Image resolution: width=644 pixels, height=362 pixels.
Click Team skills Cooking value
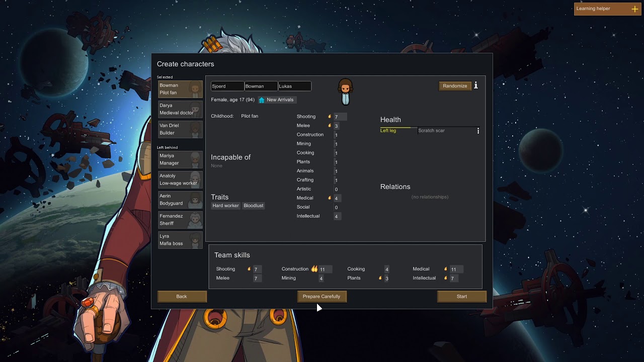[386, 269]
